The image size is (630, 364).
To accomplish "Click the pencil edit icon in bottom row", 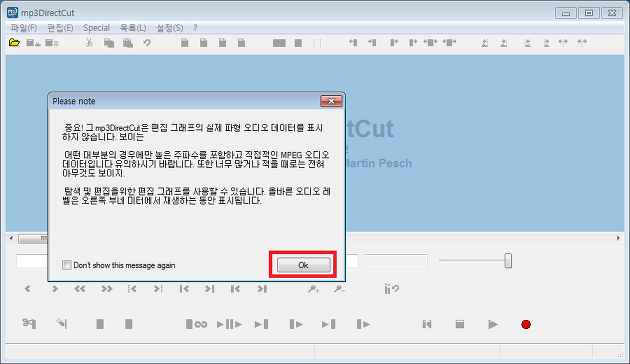I will (61, 323).
